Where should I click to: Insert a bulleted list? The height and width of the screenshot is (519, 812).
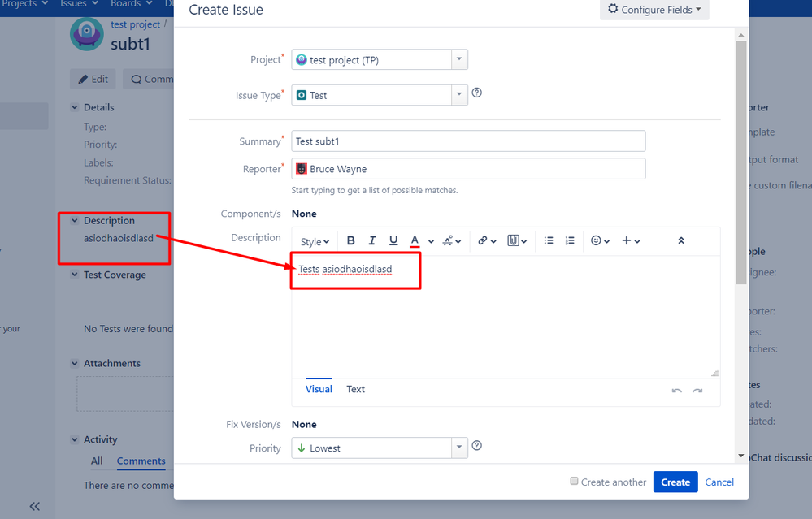click(x=549, y=240)
